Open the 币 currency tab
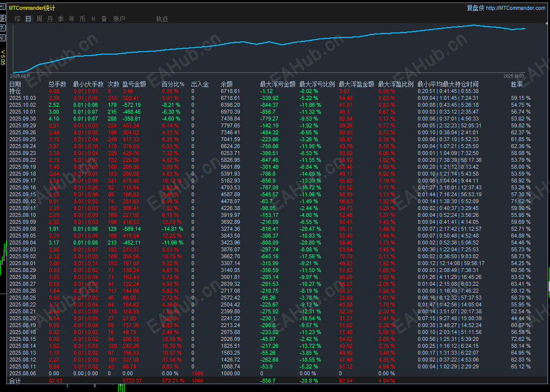 [82, 19]
